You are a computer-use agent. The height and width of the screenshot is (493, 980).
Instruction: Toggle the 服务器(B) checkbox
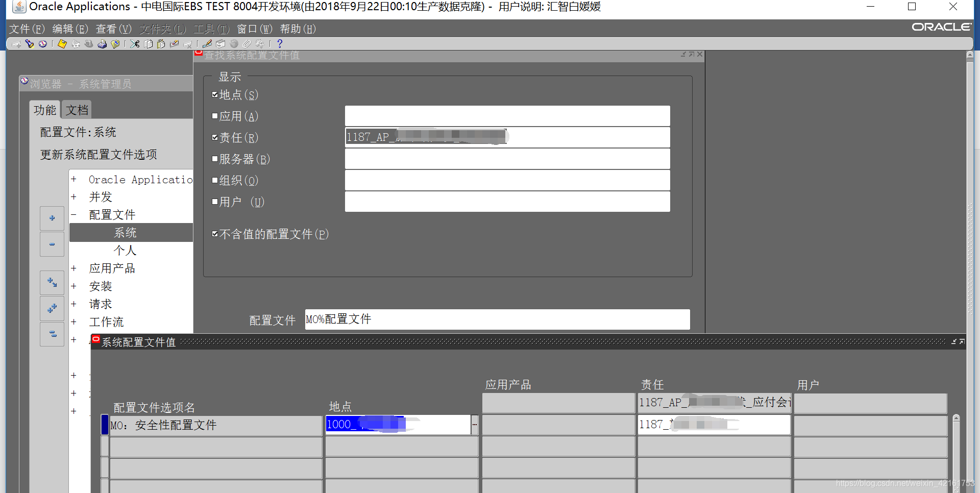(x=215, y=159)
